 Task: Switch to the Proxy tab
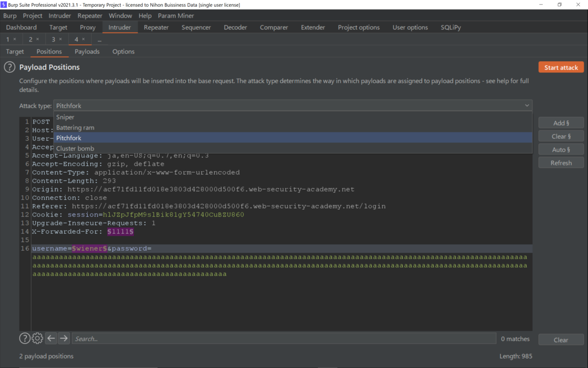point(88,27)
